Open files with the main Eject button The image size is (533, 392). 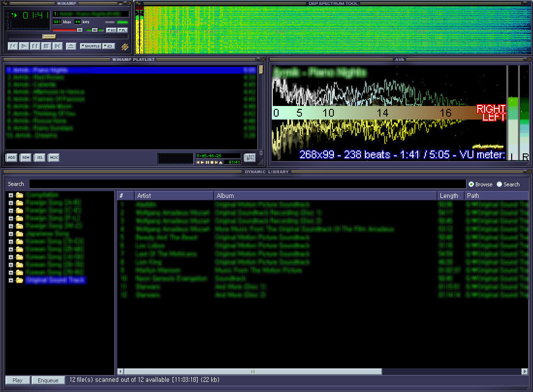tap(71, 46)
